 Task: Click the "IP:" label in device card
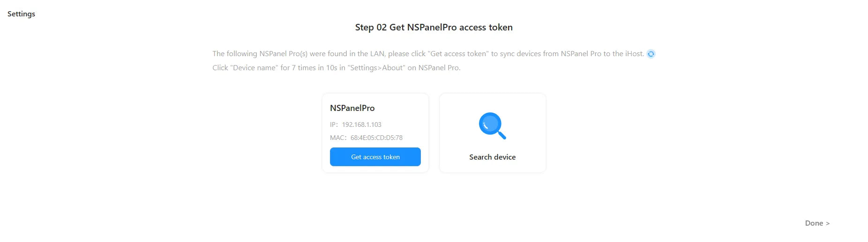[x=334, y=125]
